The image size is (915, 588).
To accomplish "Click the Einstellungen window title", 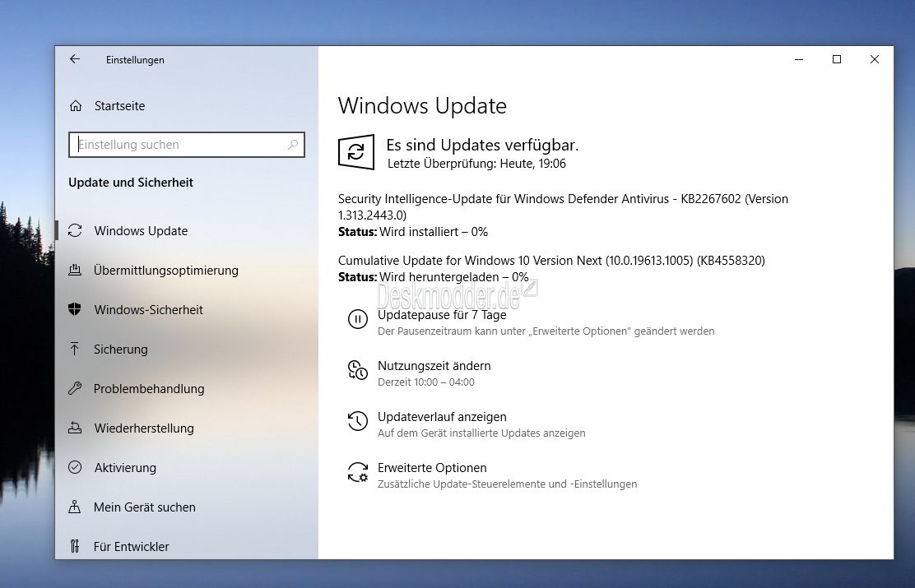I will click(x=135, y=59).
